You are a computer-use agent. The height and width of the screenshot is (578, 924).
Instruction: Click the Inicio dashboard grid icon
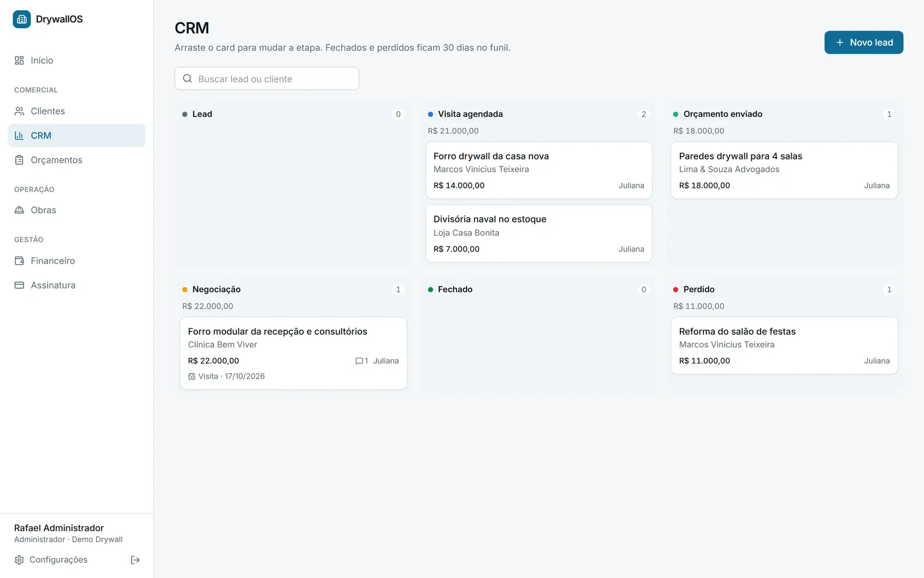(x=19, y=61)
